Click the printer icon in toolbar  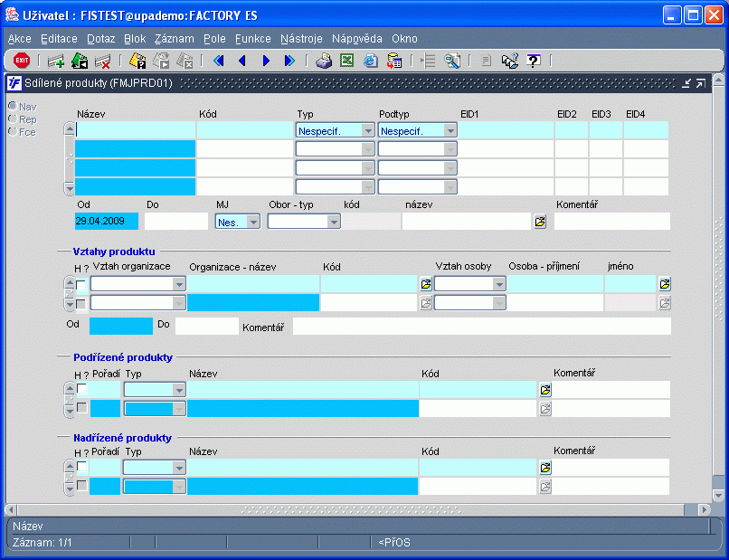323,61
